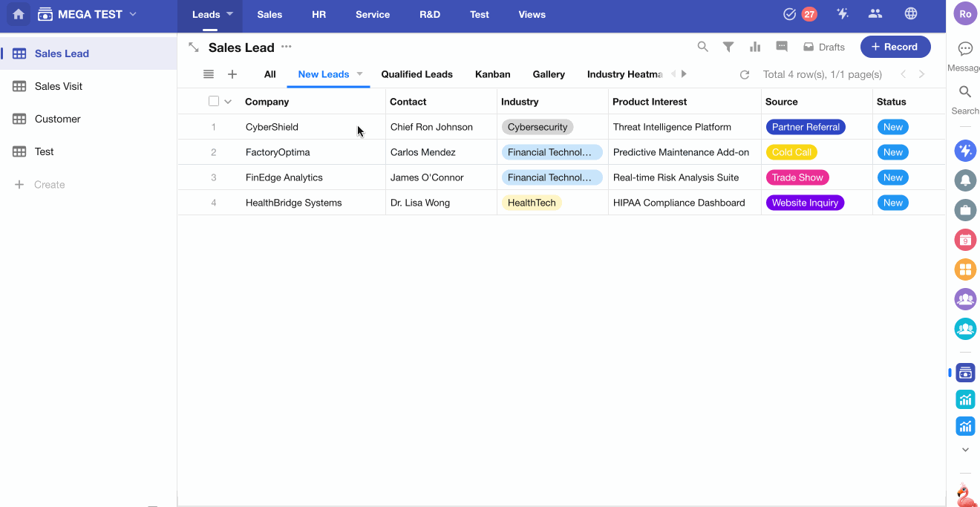Image resolution: width=980 pixels, height=507 pixels.
Task: Open the Leads tab dropdown arrow
Action: (x=229, y=14)
